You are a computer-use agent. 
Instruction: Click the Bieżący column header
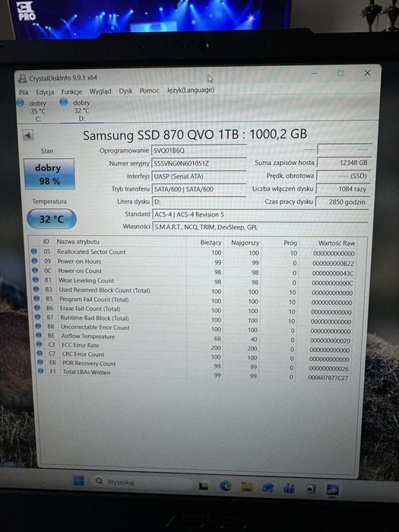click(211, 242)
